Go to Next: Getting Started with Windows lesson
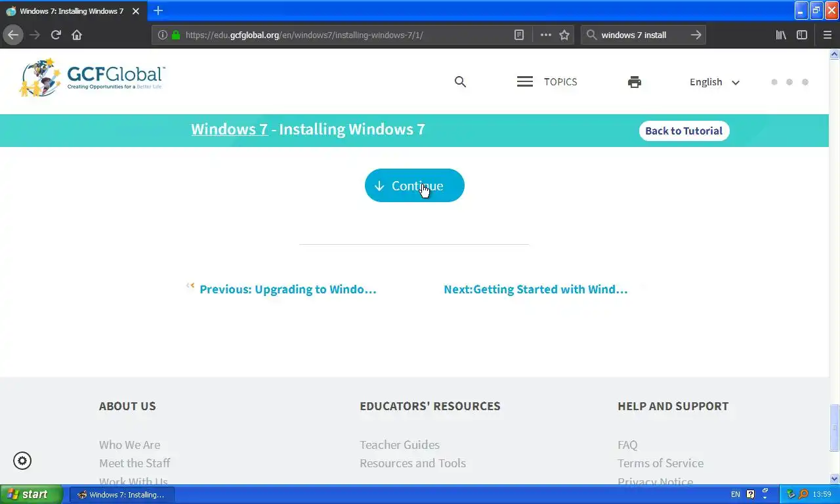The height and width of the screenshot is (504, 840). click(x=535, y=289)
